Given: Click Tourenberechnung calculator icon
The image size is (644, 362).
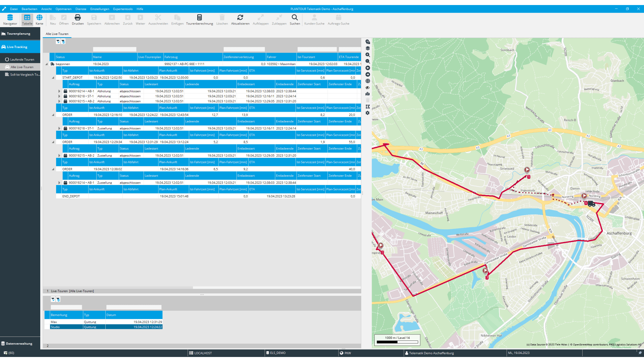Looking at the screenshot, I should tap(200, 17).
